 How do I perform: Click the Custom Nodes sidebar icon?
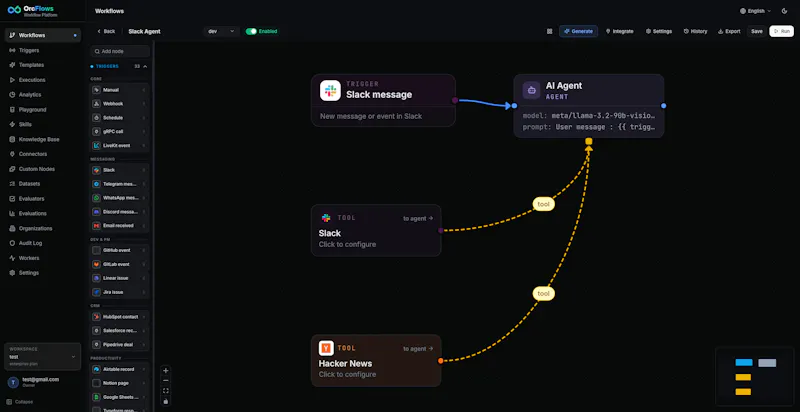coord(12,169)
